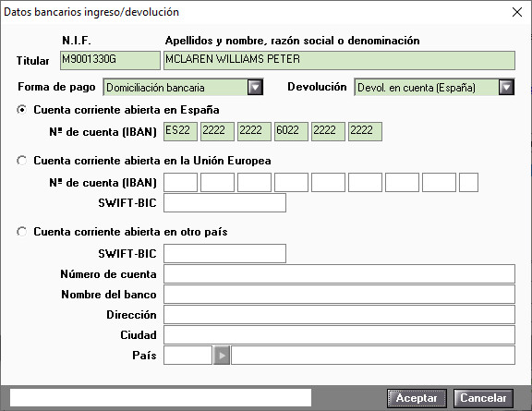Viewport: 532px width, 411px height.
Task: Click the Nombre del banco field
Action: pyautogui.click(x=339, y=295)
